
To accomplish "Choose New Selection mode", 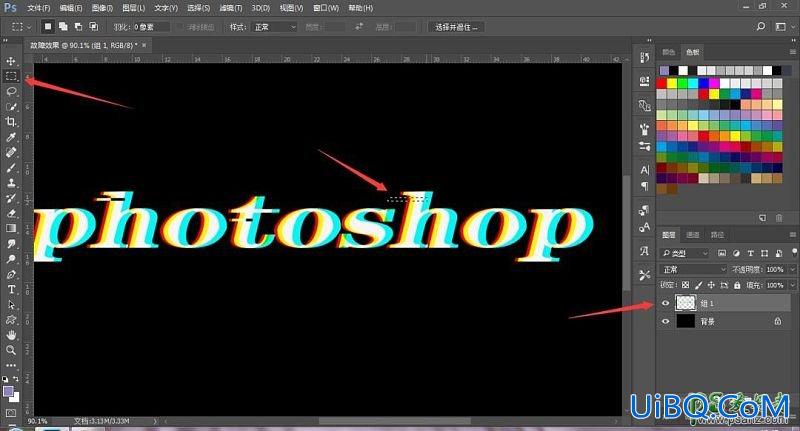I will click(x=47, y=27).
